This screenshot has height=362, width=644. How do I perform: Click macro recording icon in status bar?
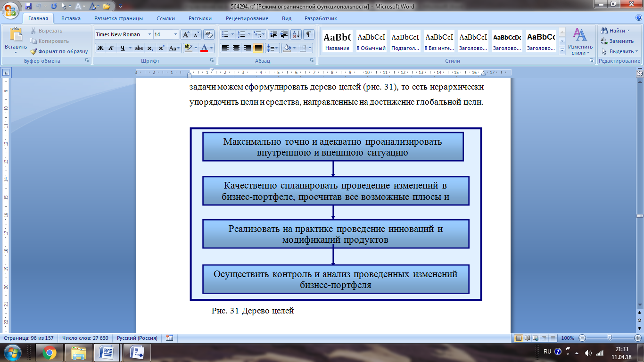pyautogui.click(x=170, y=338)
